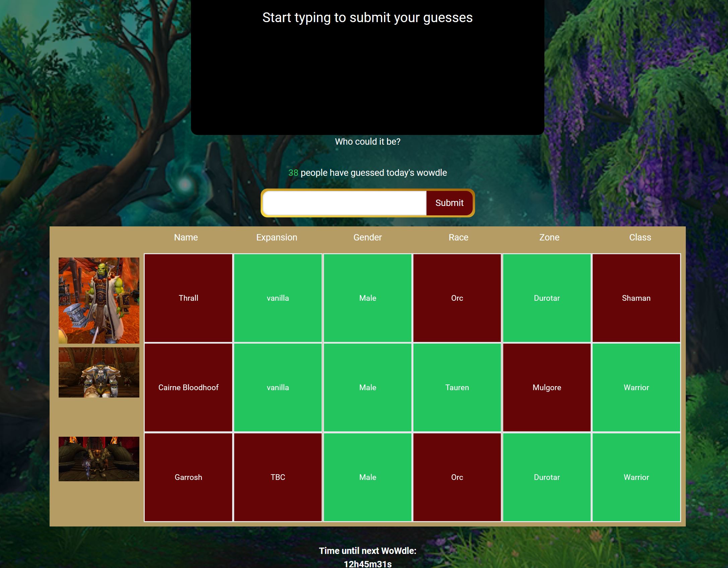Click the Expansion column header icon
This screenshot has height=568, width=728.
[276, 237]
